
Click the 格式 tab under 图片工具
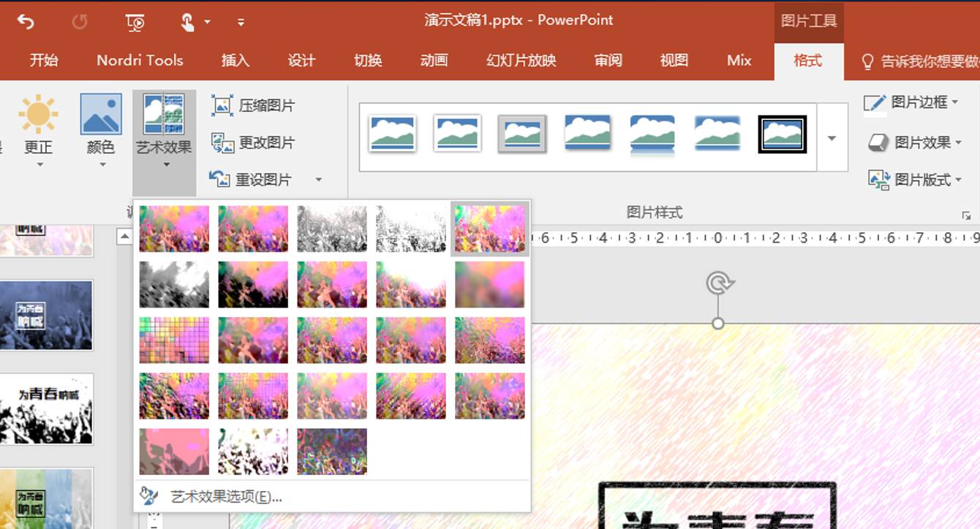coord(808,61)
